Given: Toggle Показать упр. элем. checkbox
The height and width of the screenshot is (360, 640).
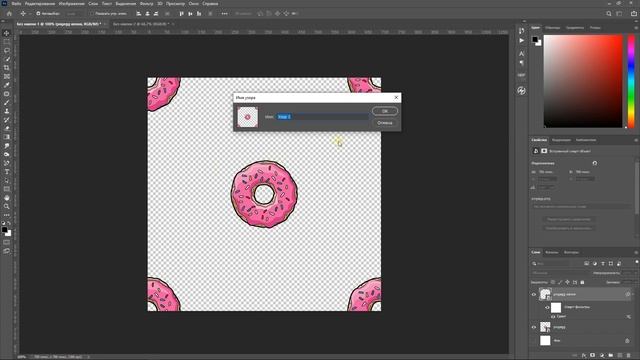Looking at the screenshot, I should pos(91,13).
